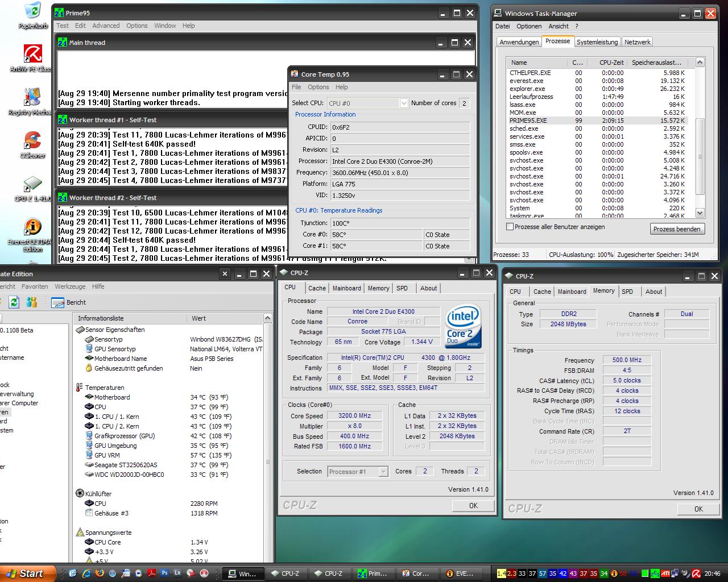Select PRIME95.EXE process row
728x582 pixels.
point(598,120)
